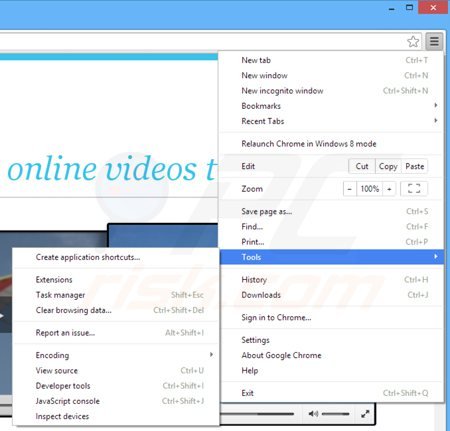
Task: Select Create application shortcuts...
Action: [x=116, y=257]
